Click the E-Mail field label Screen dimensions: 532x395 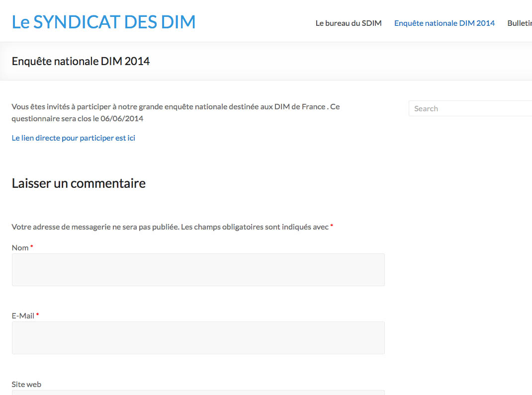(23, 316)
